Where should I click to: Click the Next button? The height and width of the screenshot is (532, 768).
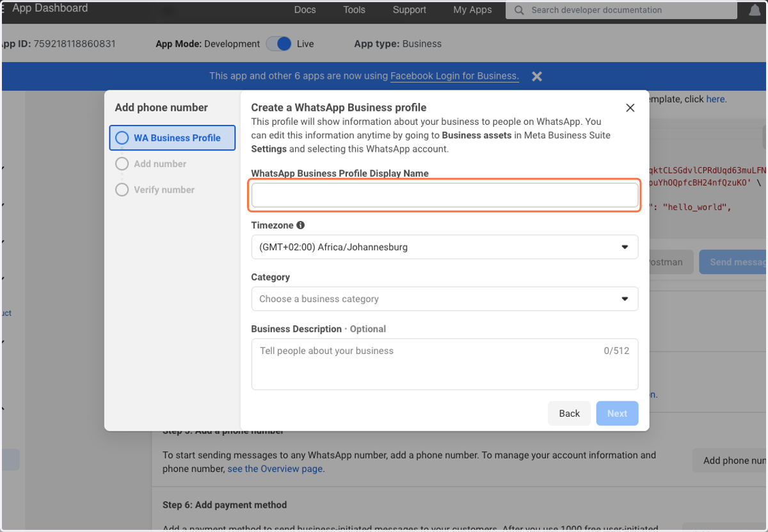617,414
